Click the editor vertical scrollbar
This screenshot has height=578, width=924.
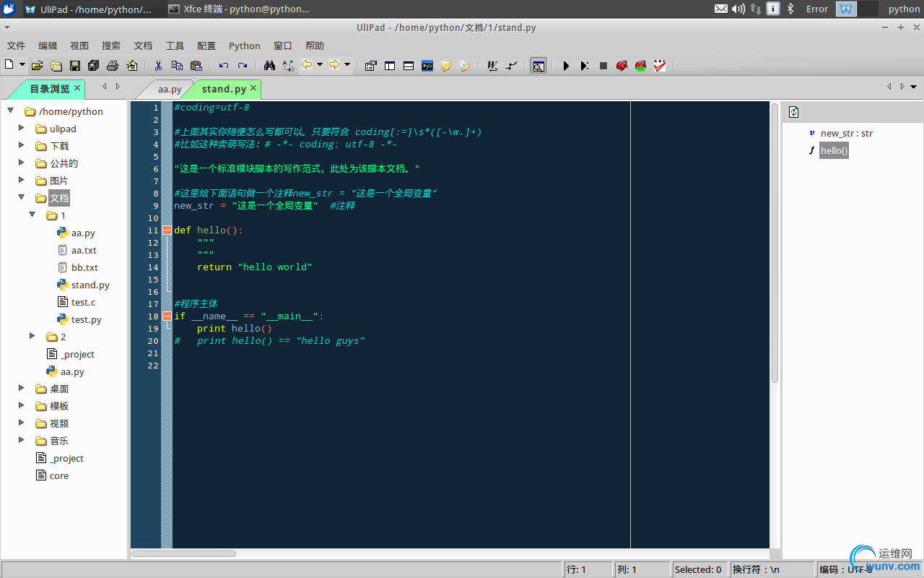[x=775, y=242]
